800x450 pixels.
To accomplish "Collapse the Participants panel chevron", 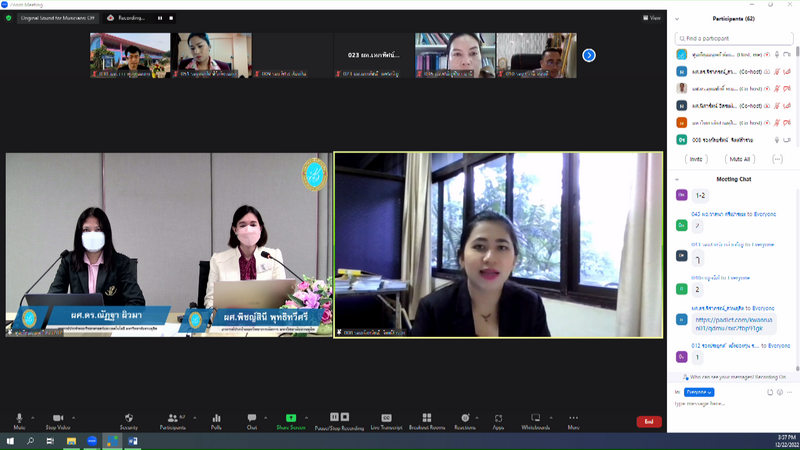I will [678, 18].
